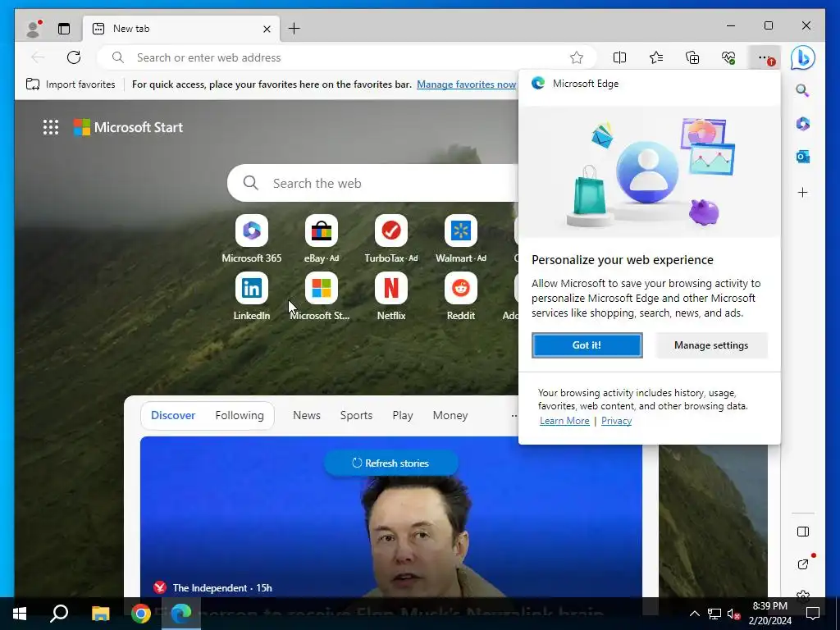Open the Favorites list icon
Screen dimensions: 840x630
click(x=655, y=57)
